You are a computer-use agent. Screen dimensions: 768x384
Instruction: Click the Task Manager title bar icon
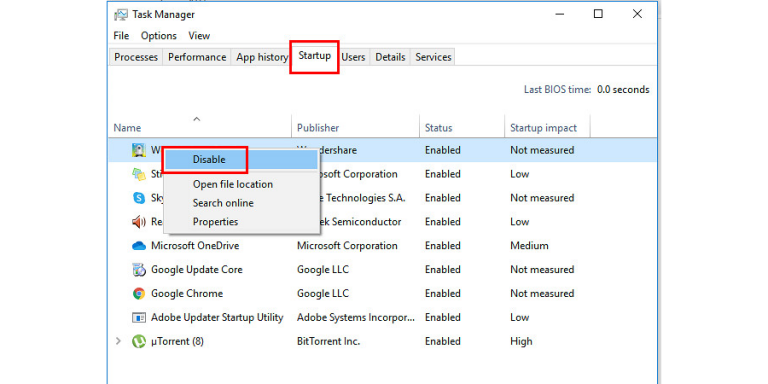click(x=120, y=15)
